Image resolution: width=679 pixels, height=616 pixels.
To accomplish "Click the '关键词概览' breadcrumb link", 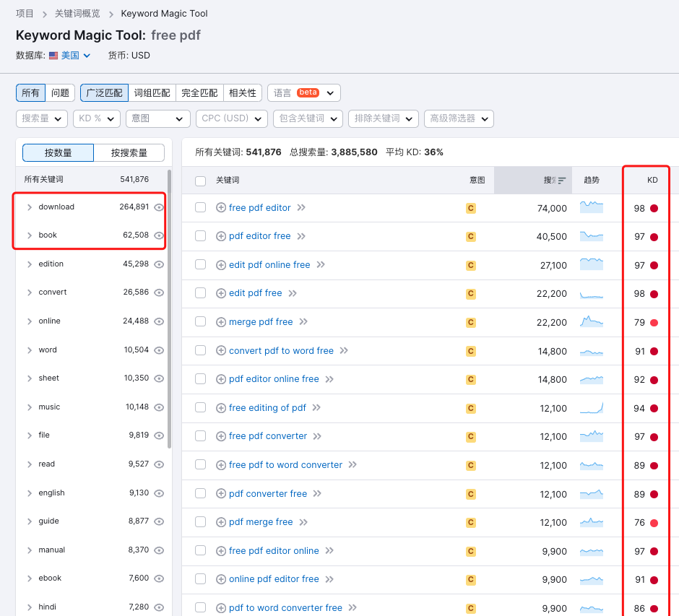I will (77, 14).
